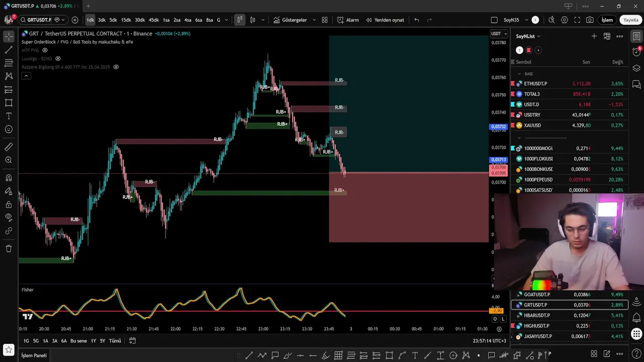Select USDT.D in the watchlist
The image size is (644, 362).
coord(569,105)
